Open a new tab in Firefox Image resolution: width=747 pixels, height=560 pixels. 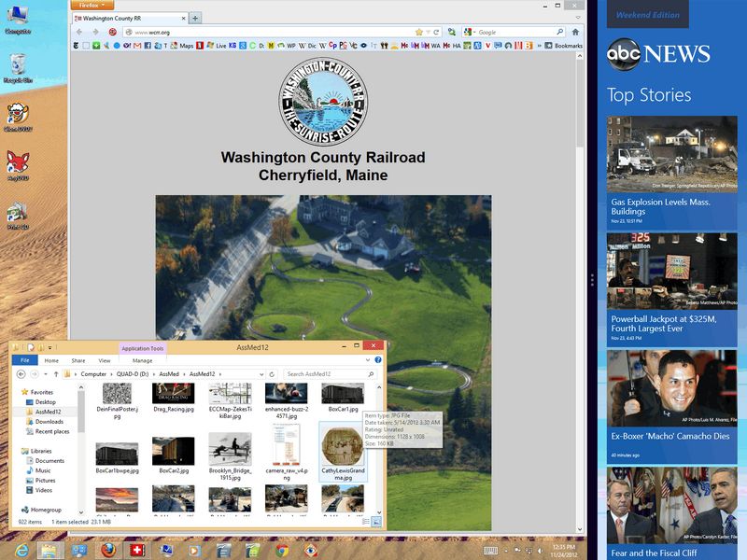[195, 18]
